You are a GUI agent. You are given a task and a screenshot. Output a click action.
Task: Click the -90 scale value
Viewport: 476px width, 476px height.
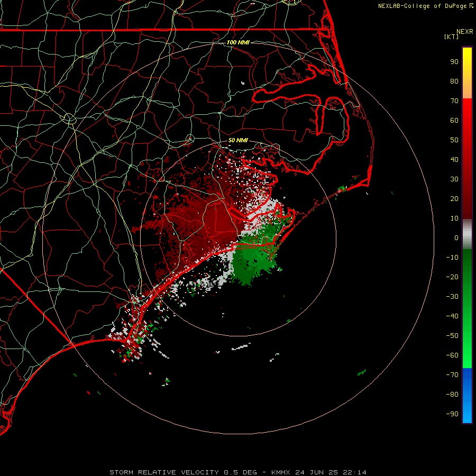click(x=452, y=414)
